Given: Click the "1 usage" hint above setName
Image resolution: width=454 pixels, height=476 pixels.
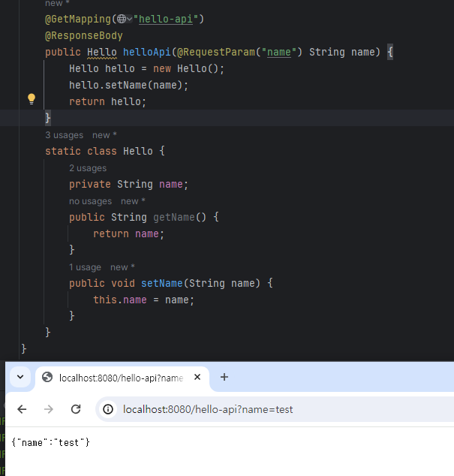Looking at the screenshot, I should 85,267.
